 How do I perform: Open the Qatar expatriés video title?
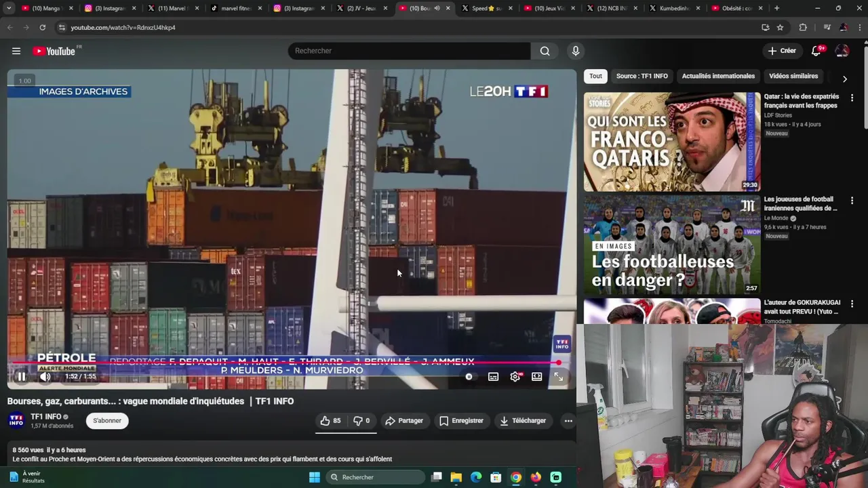click(802, 100)
